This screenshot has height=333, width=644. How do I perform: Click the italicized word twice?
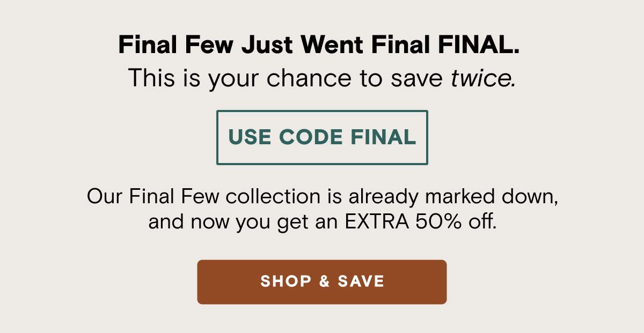pyautogui.click(x=483, y=79)
